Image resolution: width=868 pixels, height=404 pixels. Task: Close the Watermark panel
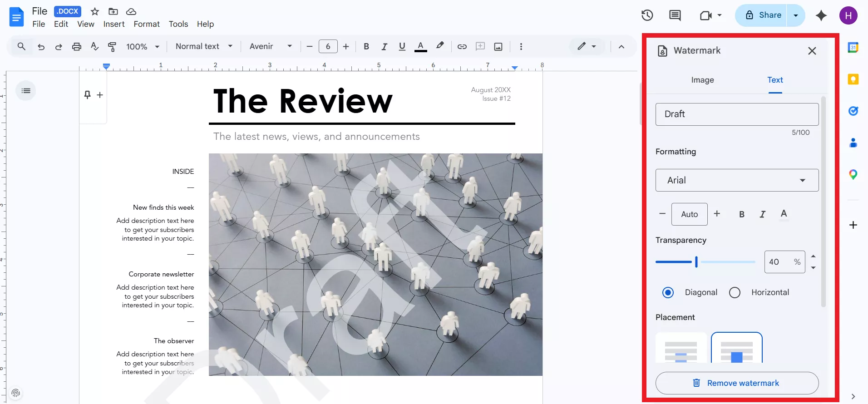[x=812, y=51]
